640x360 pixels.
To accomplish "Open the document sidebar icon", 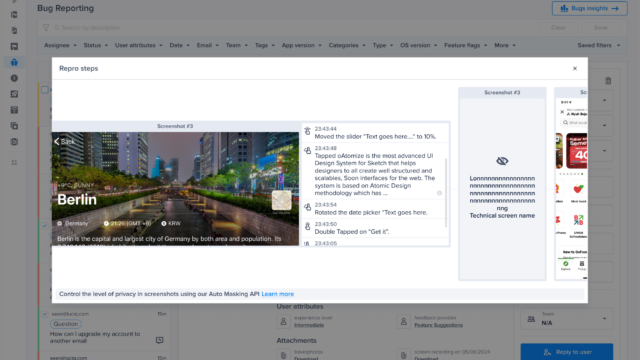I will pos(14,31).
